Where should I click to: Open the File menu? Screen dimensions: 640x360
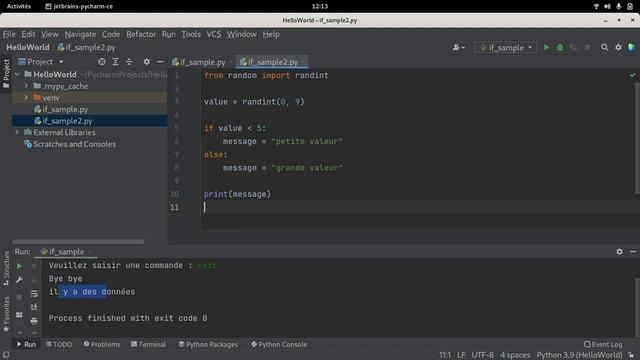pos(9,34)
